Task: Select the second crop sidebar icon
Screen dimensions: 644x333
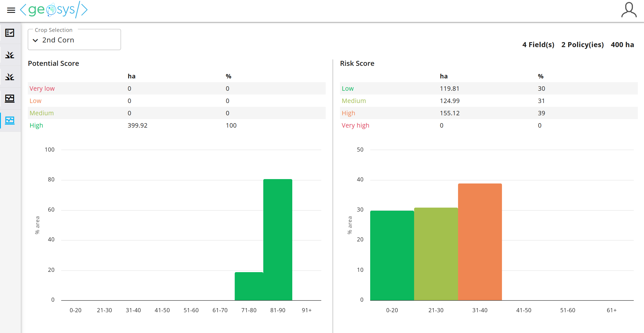Action: 10,76
